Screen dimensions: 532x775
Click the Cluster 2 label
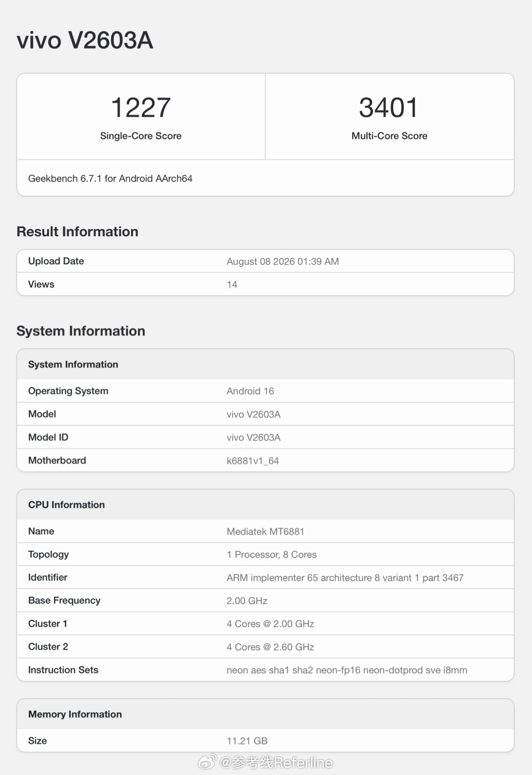[48, 647]
